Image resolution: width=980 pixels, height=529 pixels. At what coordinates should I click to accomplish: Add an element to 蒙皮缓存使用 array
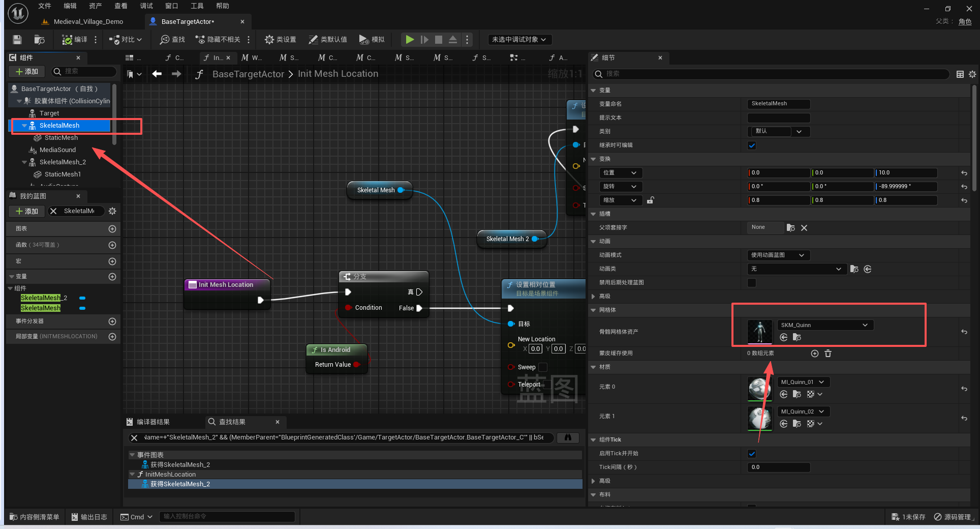click(815, 354)
